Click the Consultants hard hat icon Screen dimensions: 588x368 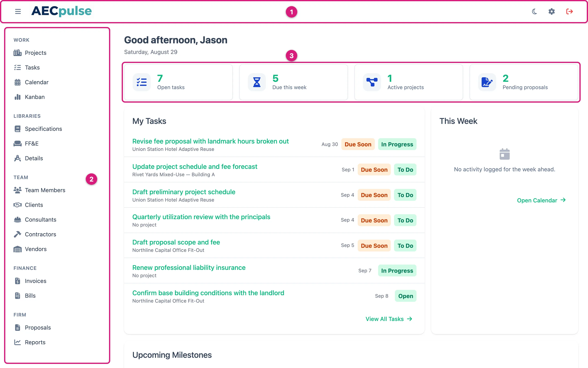[x=18, y=220]
